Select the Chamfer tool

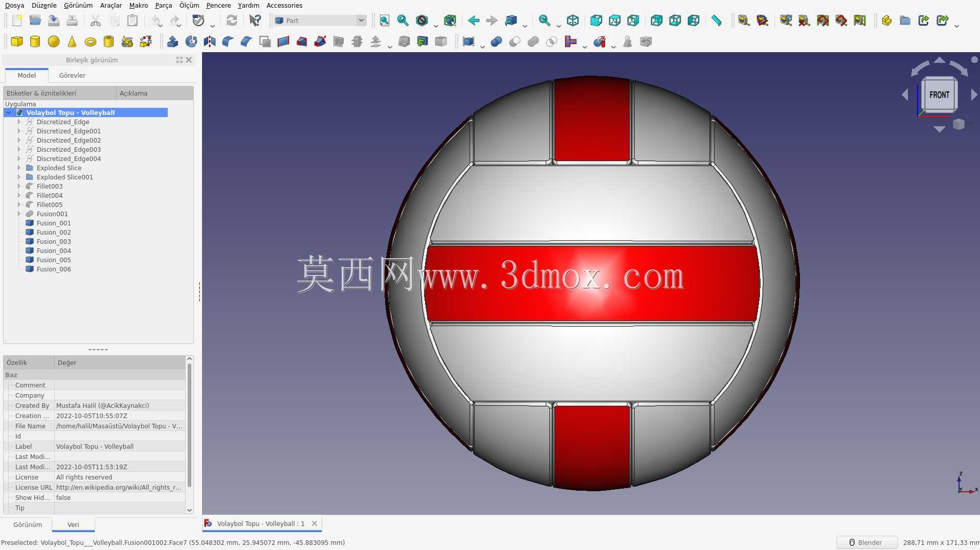coord(247,41)
